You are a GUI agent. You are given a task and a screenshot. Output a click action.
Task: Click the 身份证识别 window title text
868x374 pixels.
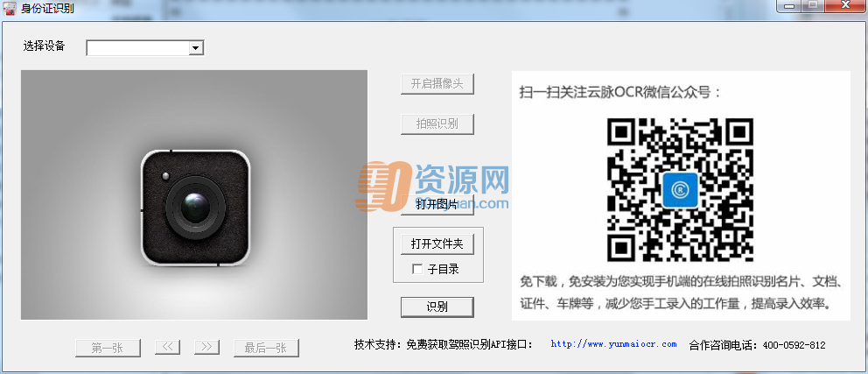47,8
